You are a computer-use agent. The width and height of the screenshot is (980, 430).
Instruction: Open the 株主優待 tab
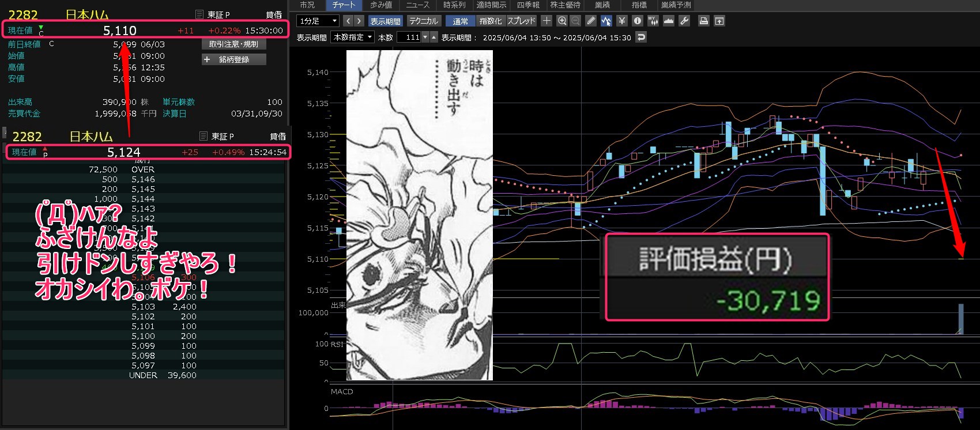[x=565, y=5]
